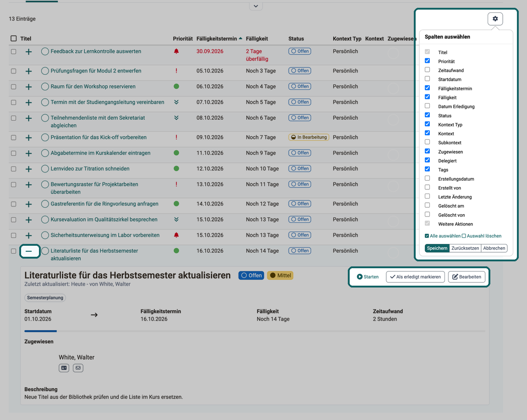Image resolution: width=527 pixels, height=420 pixels.
Task: Click the red bell priority icon for Sicherheitsunterweisung im Labor
Action: tap(176, 235)
